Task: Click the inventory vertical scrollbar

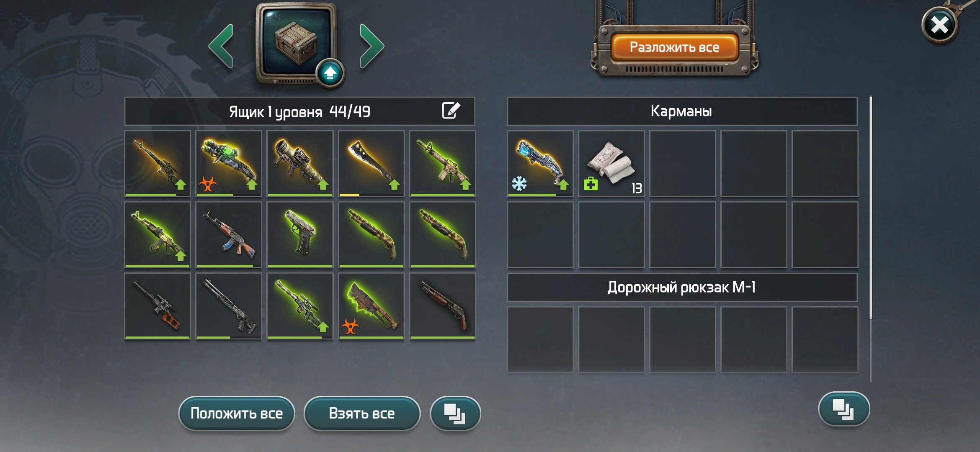Action: click(x=871, y=239)
